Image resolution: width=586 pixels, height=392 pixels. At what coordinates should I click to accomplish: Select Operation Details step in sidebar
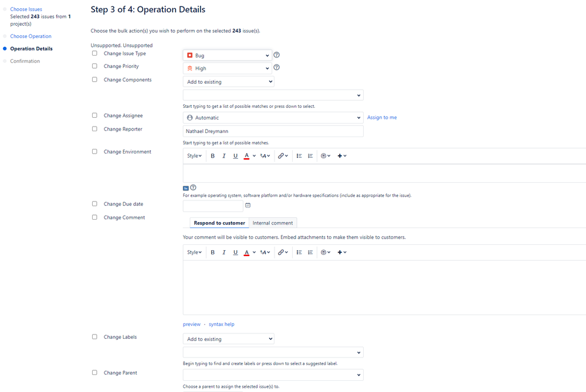coord(32,49)
